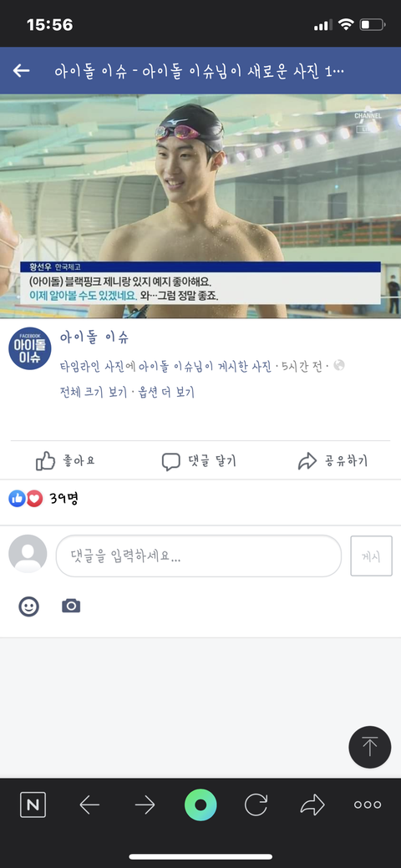This screenshot has width=401, height=868.
Task: Tap 댓글 달기 to comment
Action: coord(200,461)
